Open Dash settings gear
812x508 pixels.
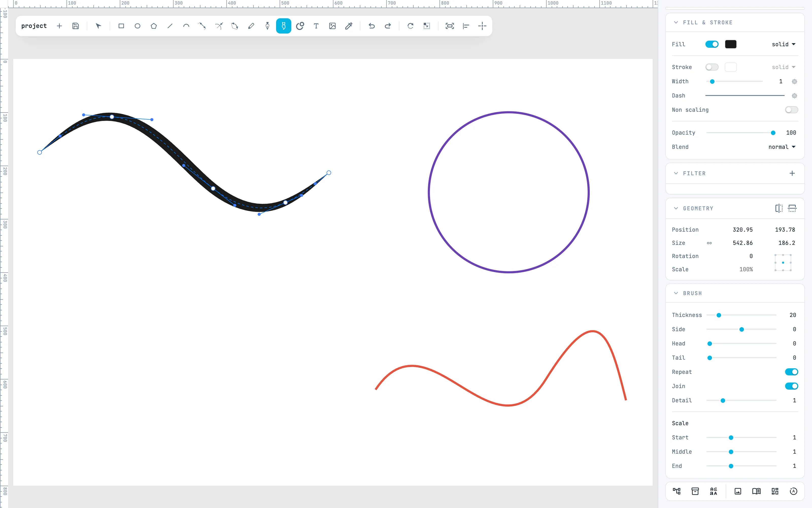click(x=794, y=96)
